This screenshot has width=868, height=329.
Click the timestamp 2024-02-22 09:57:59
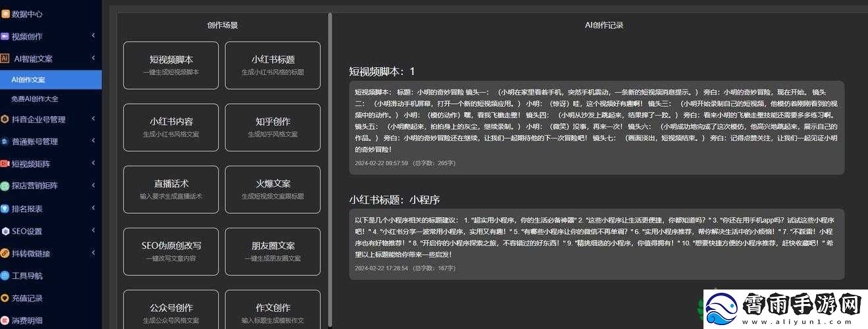[x=381, y=163]
